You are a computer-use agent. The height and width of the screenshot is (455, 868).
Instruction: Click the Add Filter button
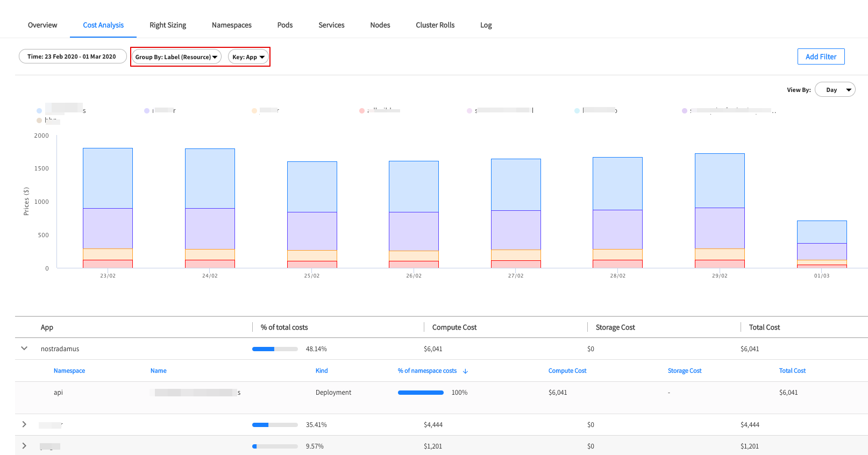(x=821, y=56)
